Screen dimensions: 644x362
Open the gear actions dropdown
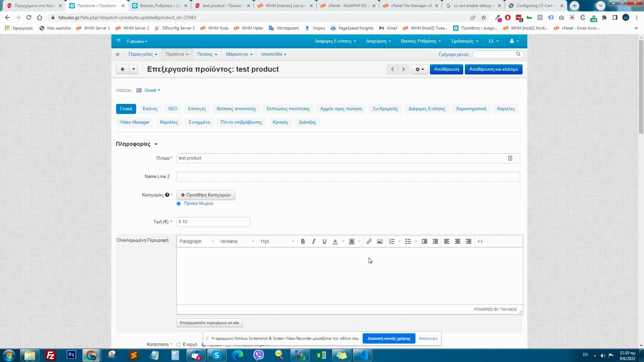tap(420, 69)
